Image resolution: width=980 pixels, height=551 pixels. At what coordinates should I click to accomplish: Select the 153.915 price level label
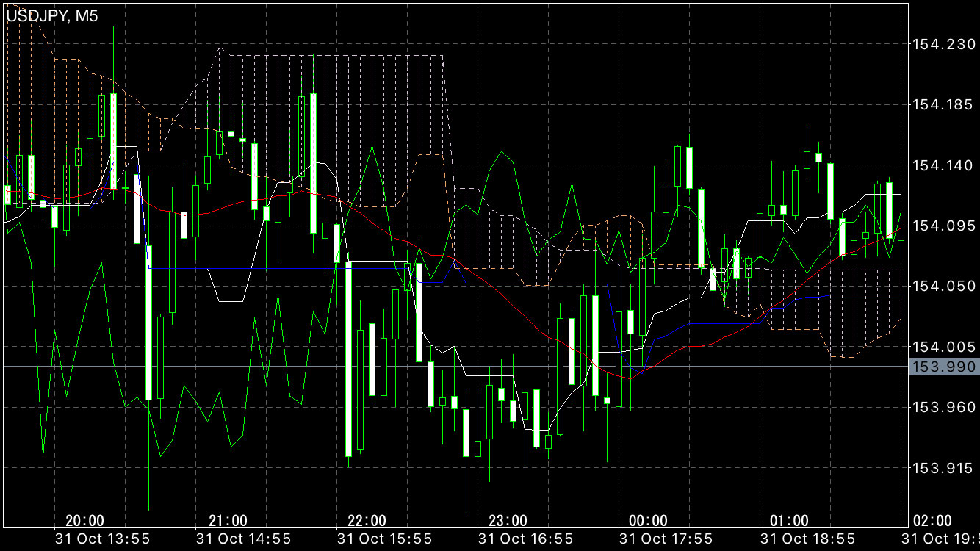point(943,467)
